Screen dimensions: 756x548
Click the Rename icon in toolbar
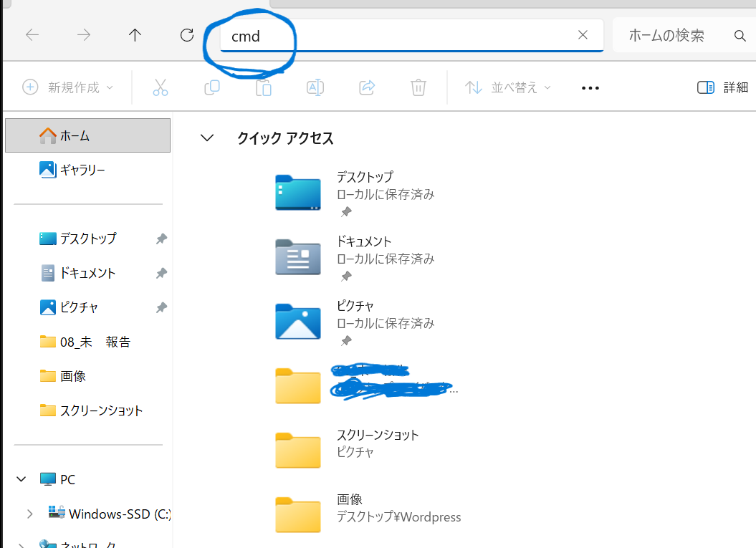(x=315, y=87)
